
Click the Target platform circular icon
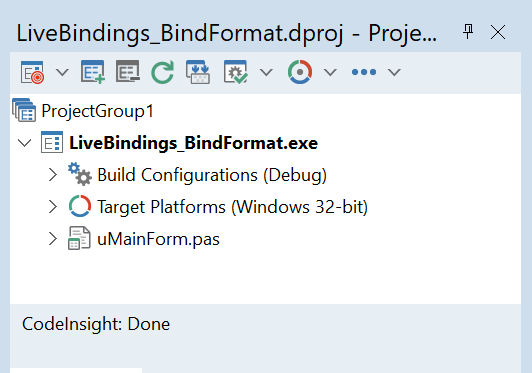300,72
